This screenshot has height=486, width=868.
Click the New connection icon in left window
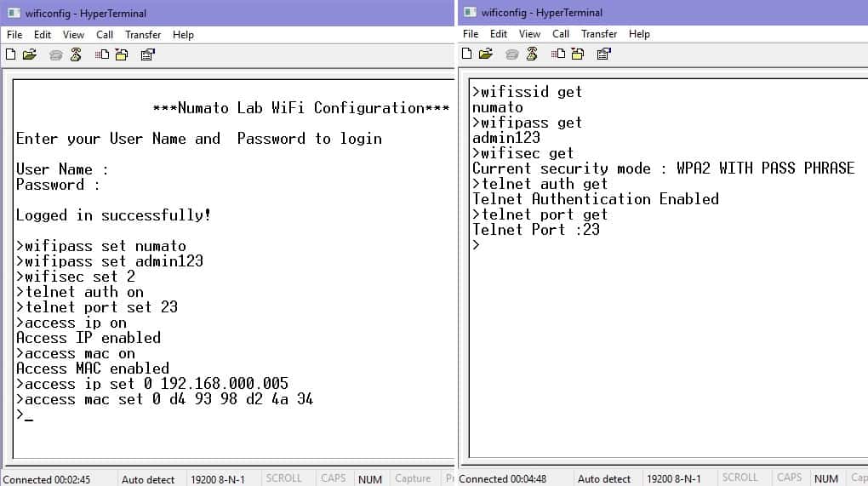pyautogui.click(x=11, y=54)
